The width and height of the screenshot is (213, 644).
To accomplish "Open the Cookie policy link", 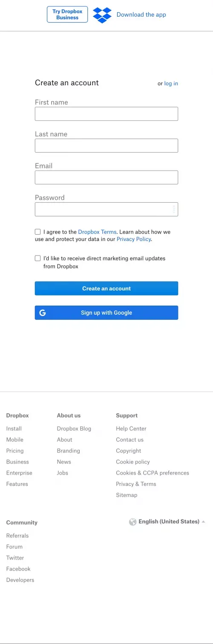I will coord(133,462).
